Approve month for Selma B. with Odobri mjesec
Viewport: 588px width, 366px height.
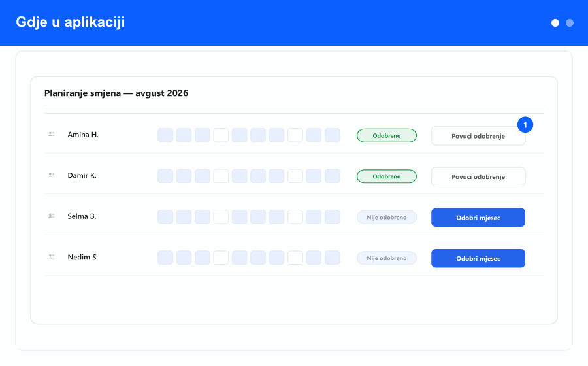coord(478,218)
